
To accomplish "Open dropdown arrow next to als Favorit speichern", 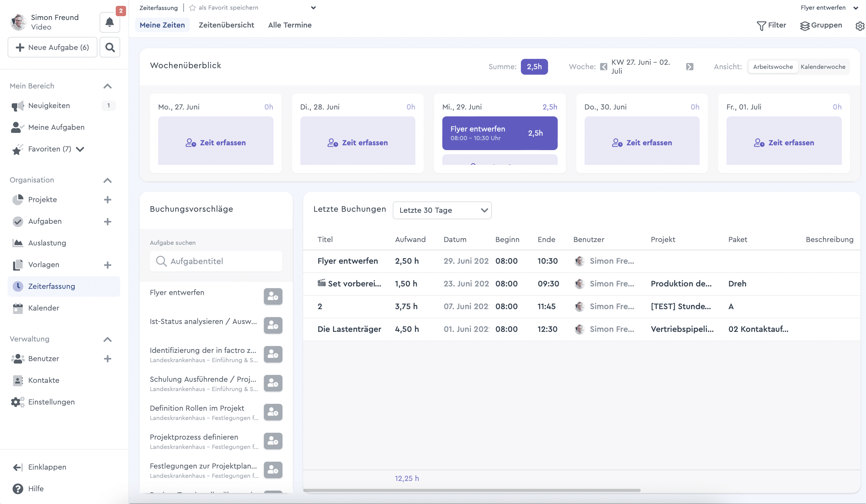I will pyautogui.click(x=313, y=8).
